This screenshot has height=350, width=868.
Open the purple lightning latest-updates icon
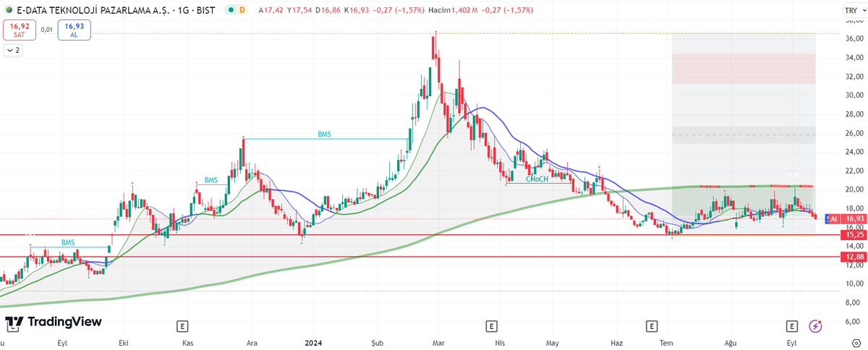[816, 326]
